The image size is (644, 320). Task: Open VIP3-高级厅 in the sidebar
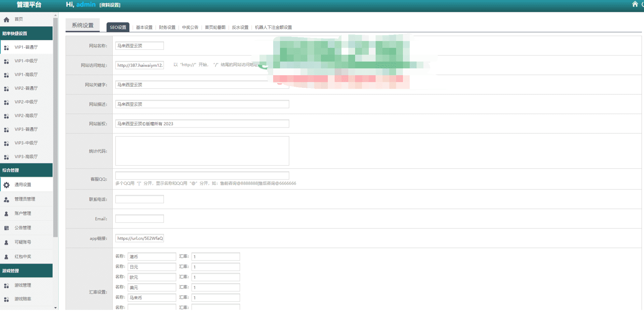click(x=26, y=157)
